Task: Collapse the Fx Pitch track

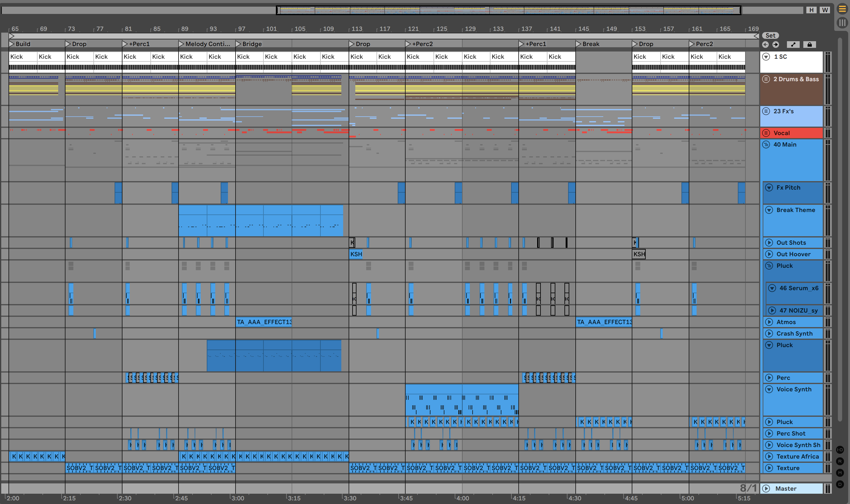Action: point(769,187)
